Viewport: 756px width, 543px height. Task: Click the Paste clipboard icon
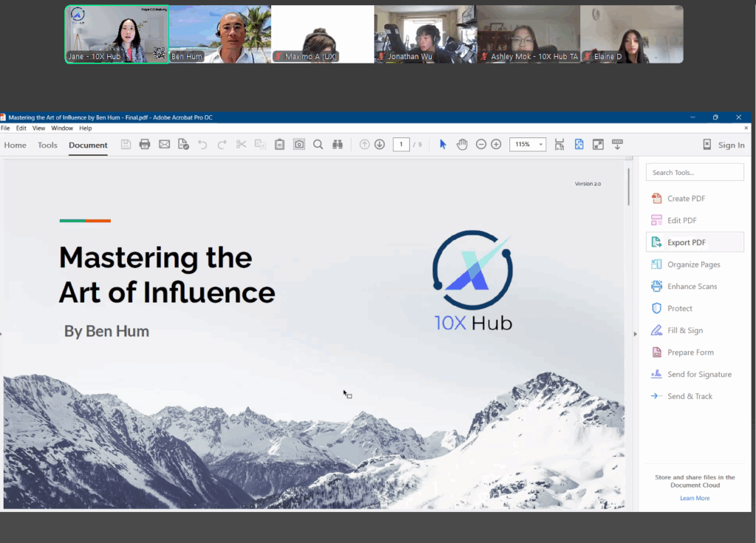tap(280, 144)
